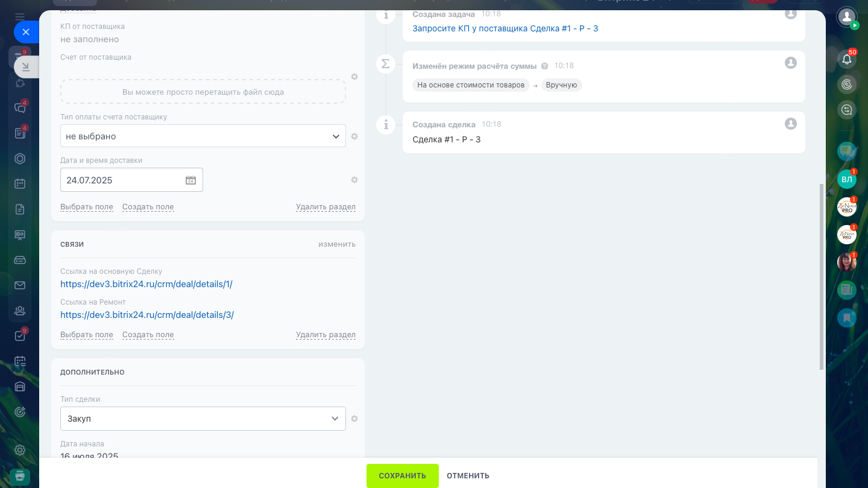Open the ВЛ chat avatar in the right panel

847,179
